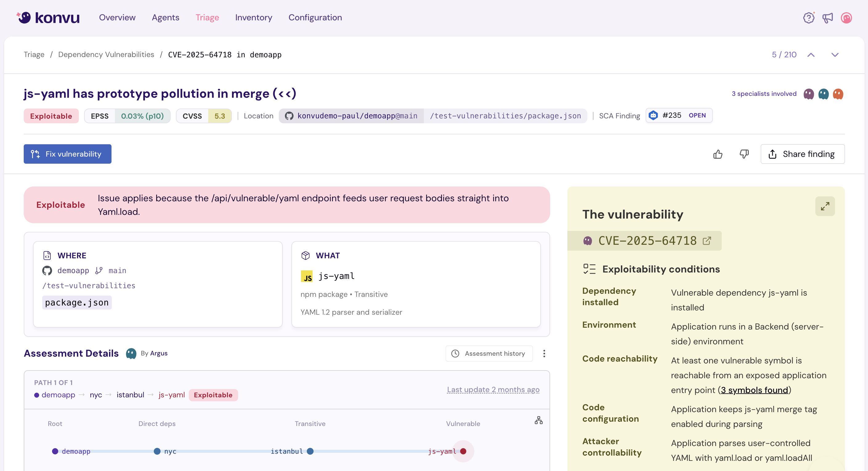The width and height of the screenshot is (868, 471).
Task: Click the istanbul node dot in graph
Action: tap(310, 452)
